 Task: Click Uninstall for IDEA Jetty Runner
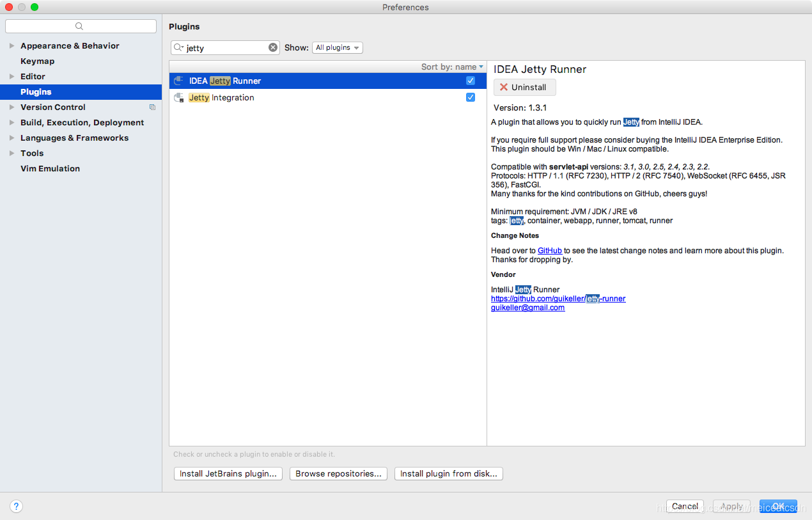coord(524,88)
